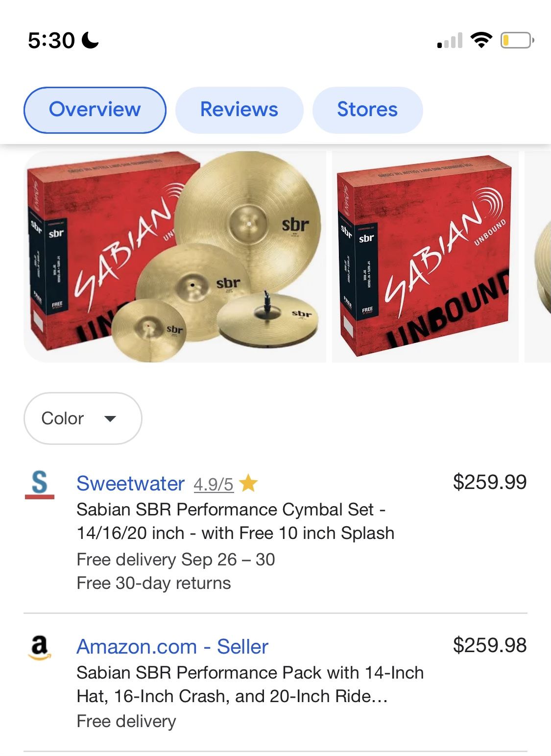The width and height of the screenshot is (551, 756).
Task: Open first cymbal set product image
Action: [x=175, y=257]
